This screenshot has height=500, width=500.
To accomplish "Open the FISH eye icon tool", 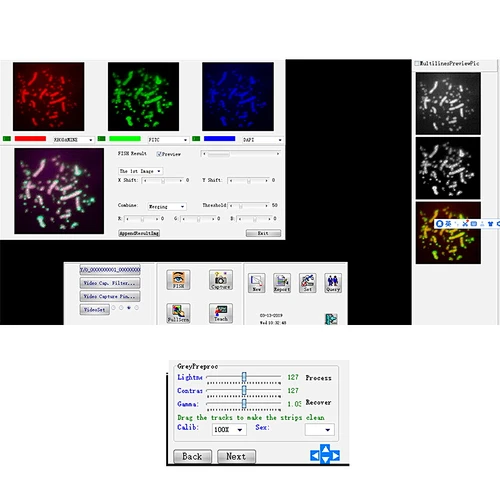I will point(178,280).
